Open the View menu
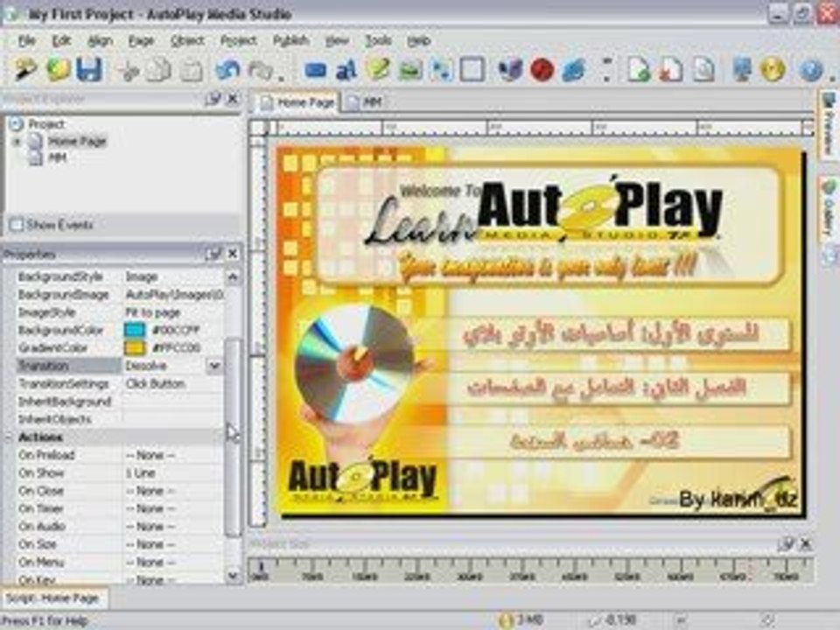Screen dimensions: 840x630 (x=337, y=41)
